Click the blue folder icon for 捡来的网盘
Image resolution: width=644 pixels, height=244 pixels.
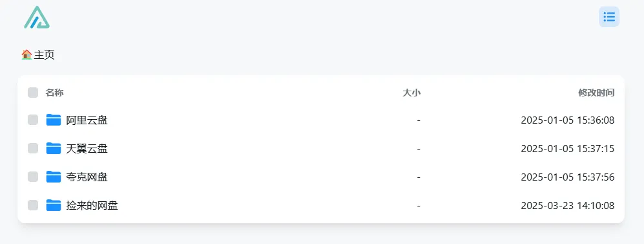pyautogui.click(x=54, y=205)
